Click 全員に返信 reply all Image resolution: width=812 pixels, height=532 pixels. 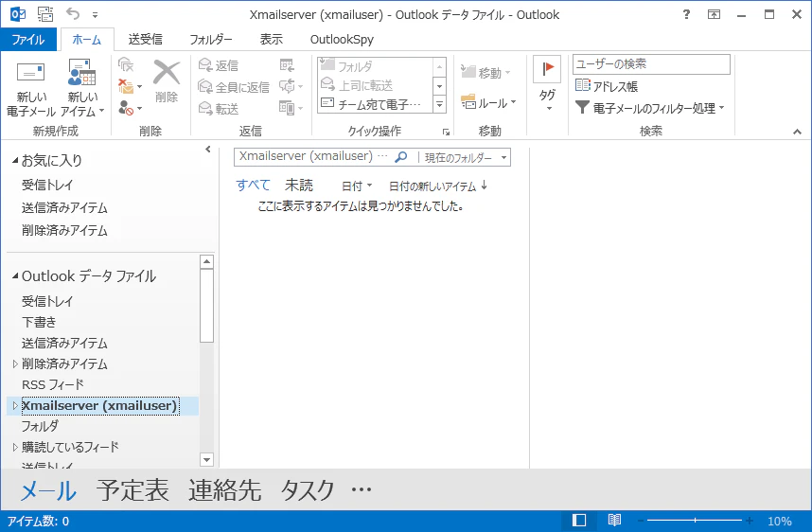(234, 87)
